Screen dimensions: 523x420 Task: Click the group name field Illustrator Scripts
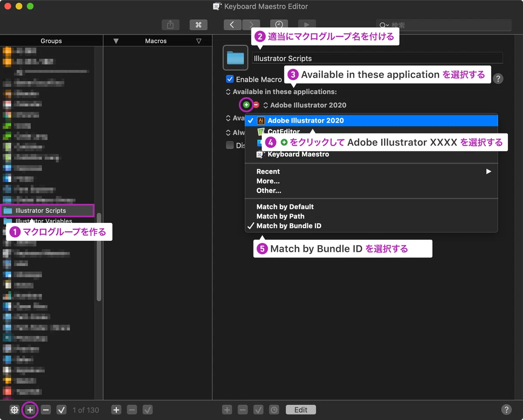[377, 58]
